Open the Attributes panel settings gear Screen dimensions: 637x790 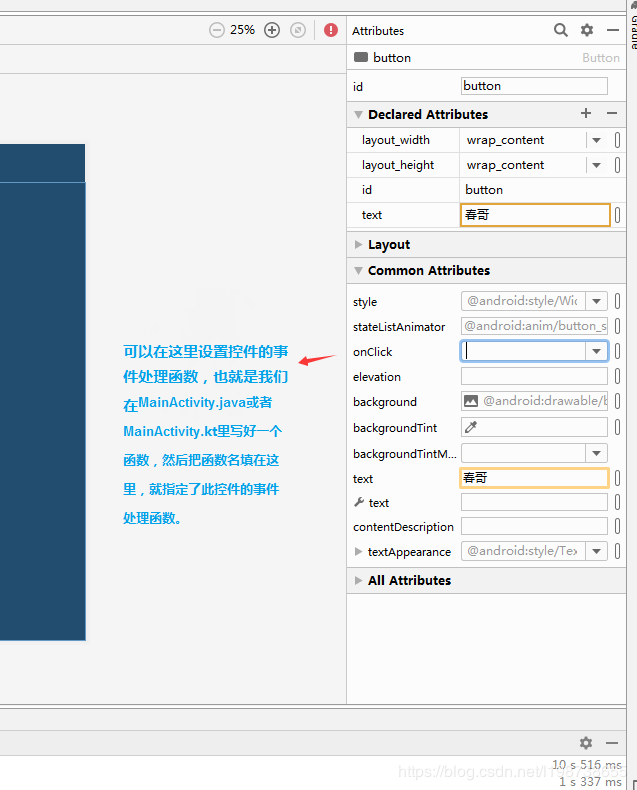point(587,30)
